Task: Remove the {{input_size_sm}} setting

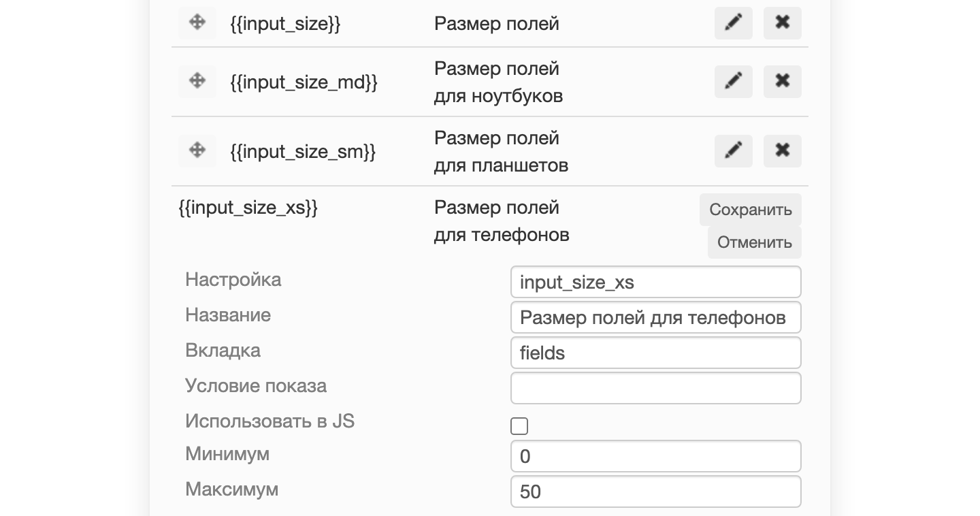Action: click(783, 151)
